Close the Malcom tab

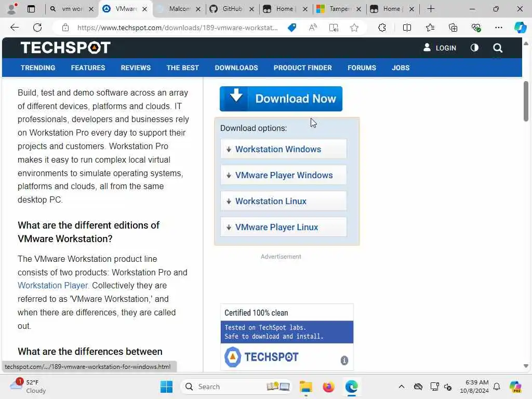198,9
